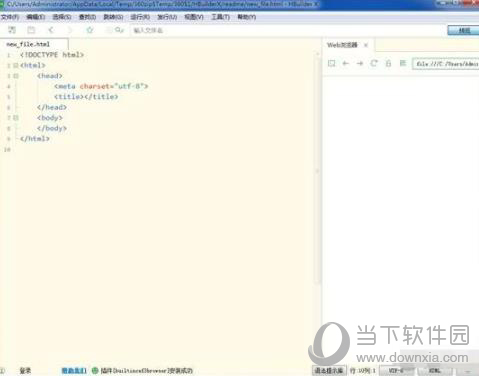Click the search magnifier toolbar icon

119,30
